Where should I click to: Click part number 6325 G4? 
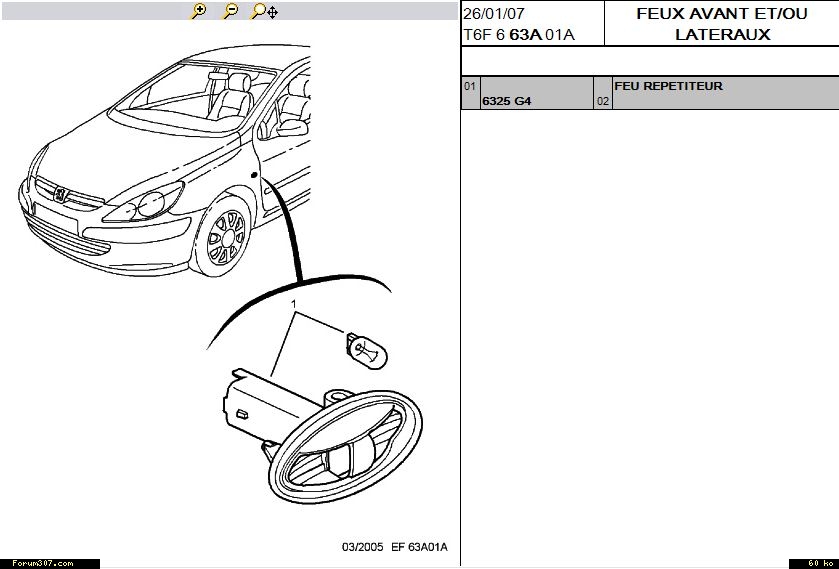click(x=506, y=101)
